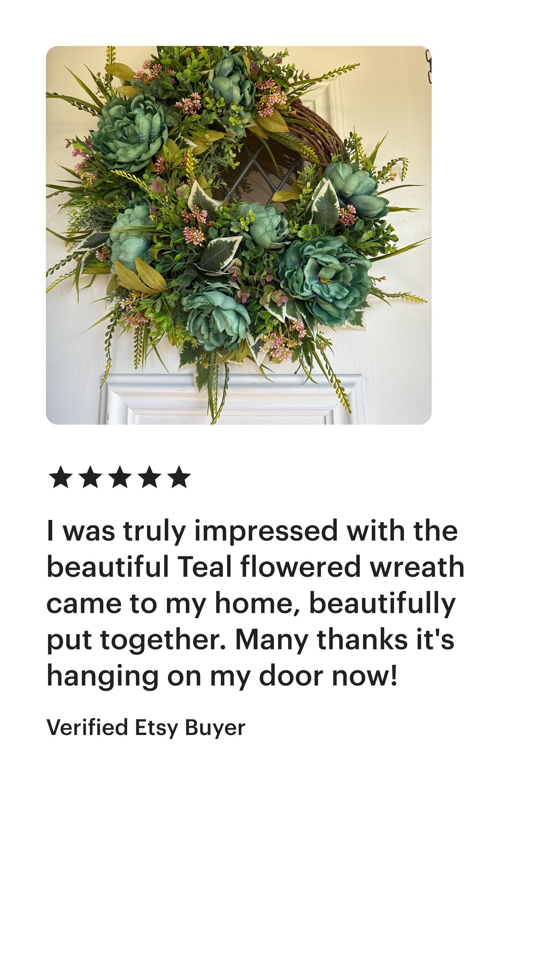Screen dimensions: 551x980
Task: Click the first rating star
Action: point(60,477)
